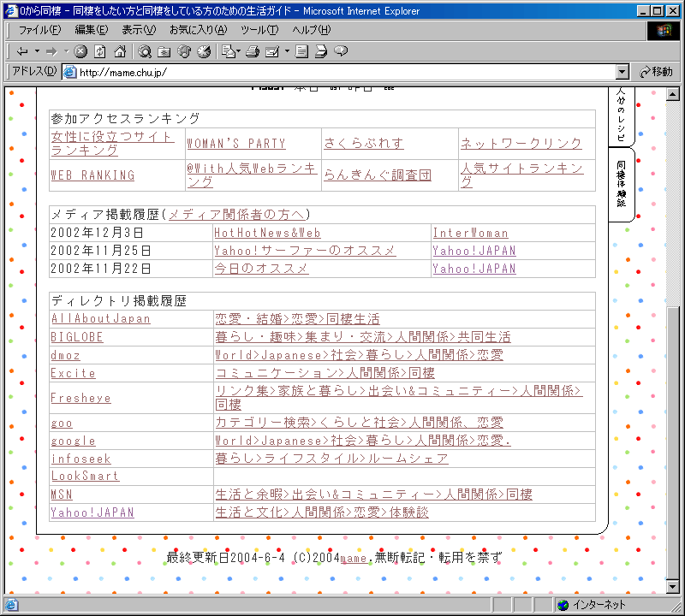Click the Forward arrow button
The height and width of the screenshot is (616, 685).
(51, 51)
